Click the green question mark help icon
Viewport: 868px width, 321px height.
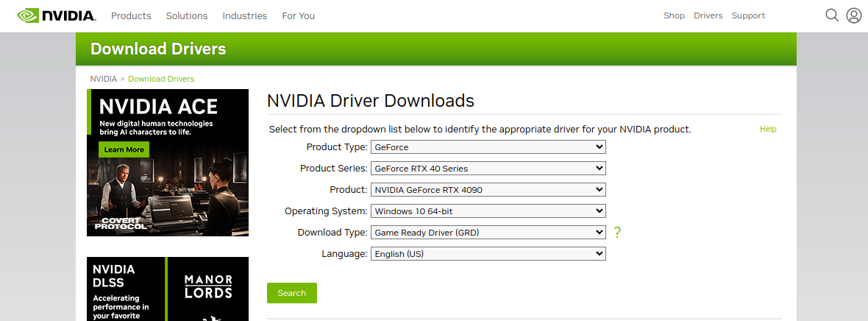point(617,233)
